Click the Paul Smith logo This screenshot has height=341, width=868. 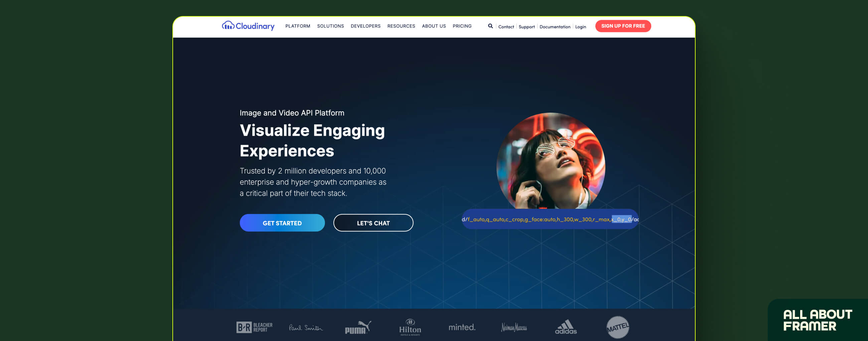(306, 328)
